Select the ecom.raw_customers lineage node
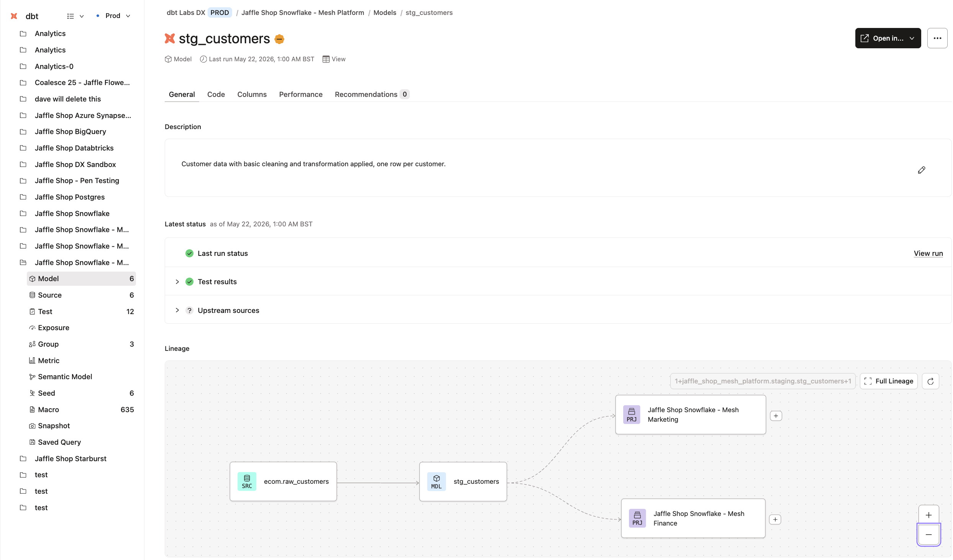 pos(283,481)
